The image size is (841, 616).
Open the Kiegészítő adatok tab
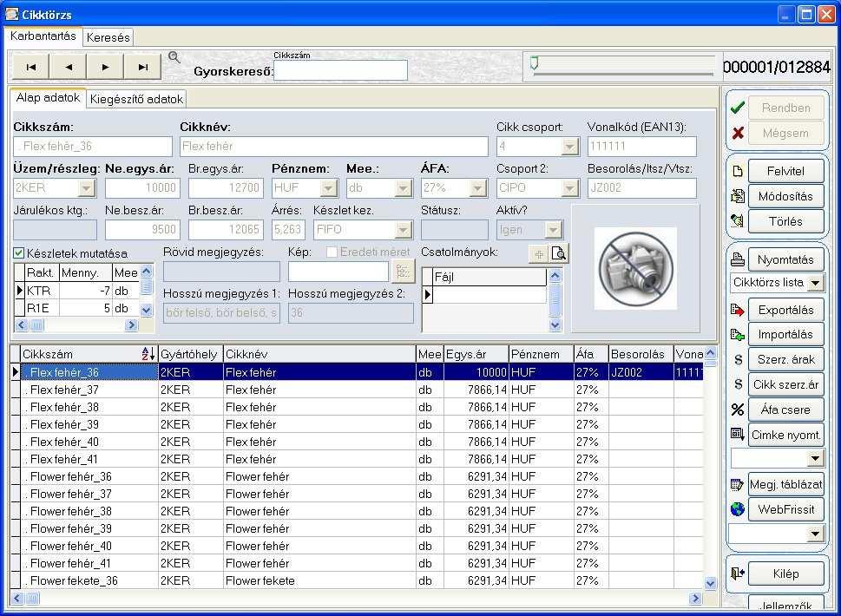[136, 99]
